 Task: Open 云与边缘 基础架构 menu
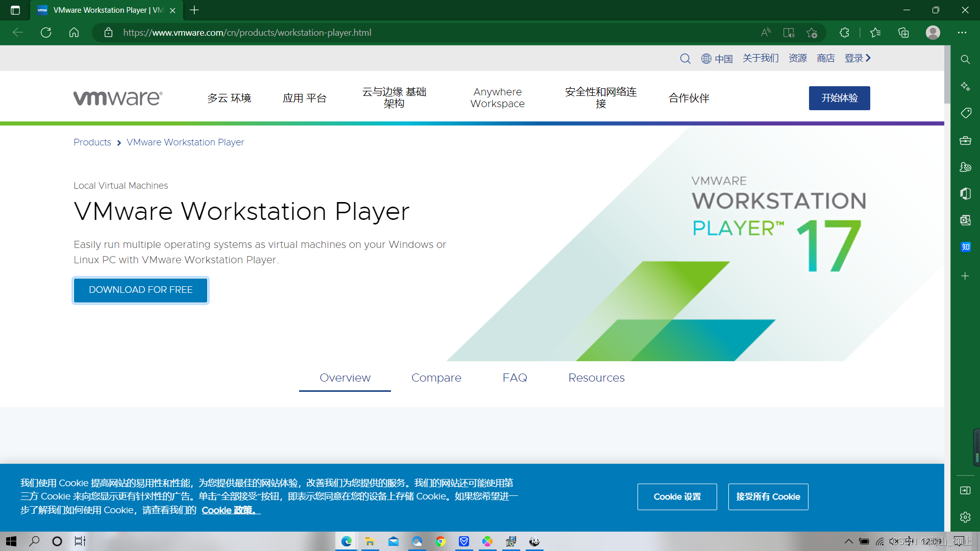(394, 98)
